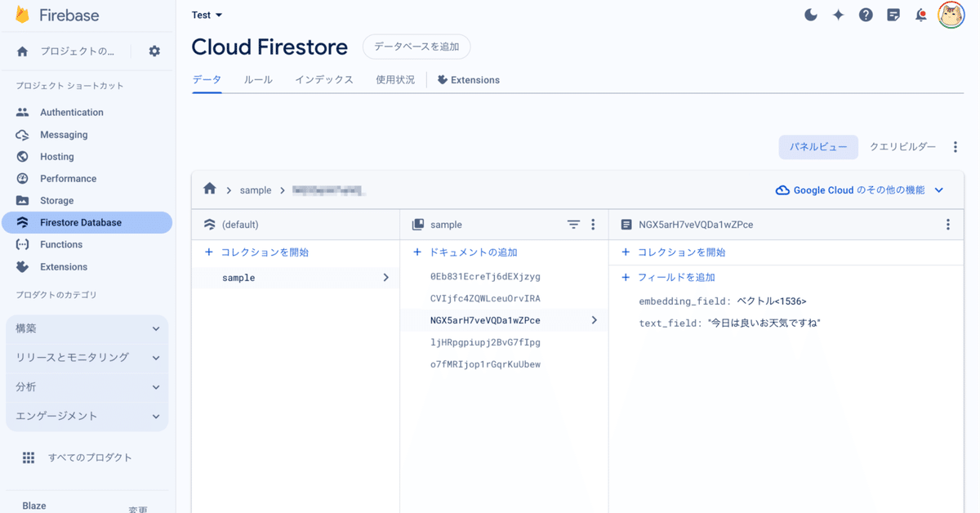The width and height of the screenshot is (980, 513).
Task: Click the Extensions icon in sidebar
Action: [23, 267]
